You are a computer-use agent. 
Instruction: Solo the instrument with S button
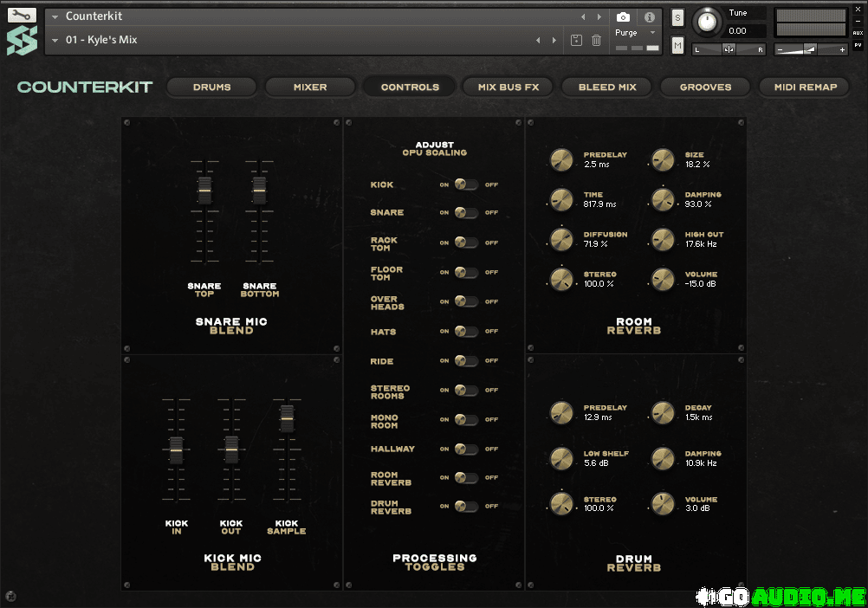click(x=677, y=17)
